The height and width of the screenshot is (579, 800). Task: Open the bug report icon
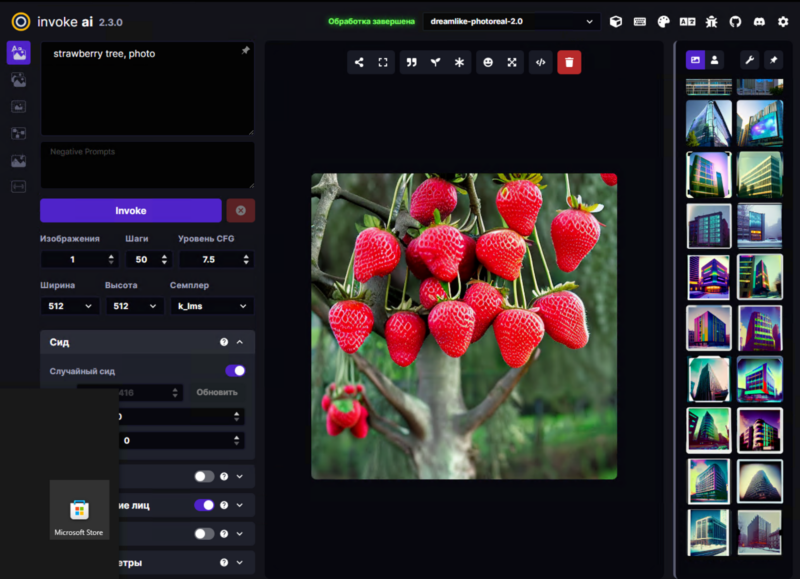[711, 21]
